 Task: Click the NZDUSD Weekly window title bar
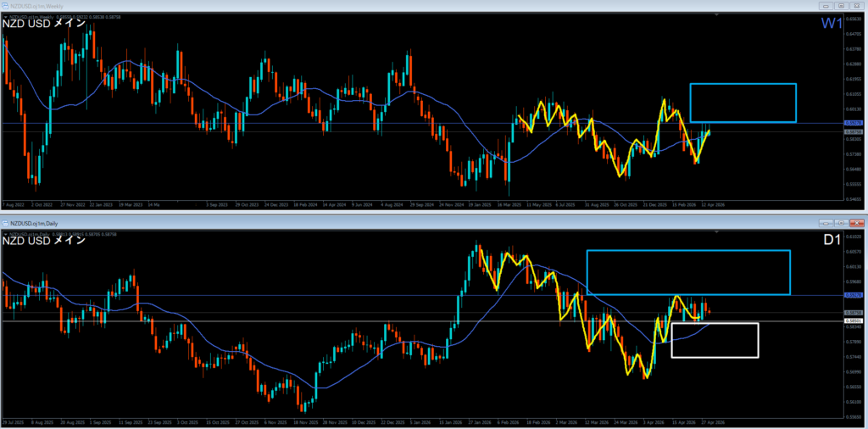coord(339,7)
